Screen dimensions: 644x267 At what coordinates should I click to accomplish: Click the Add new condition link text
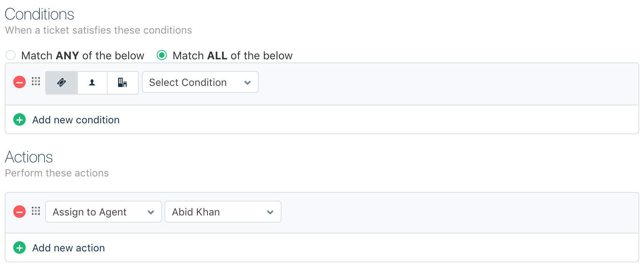click(x=76, y=120)
